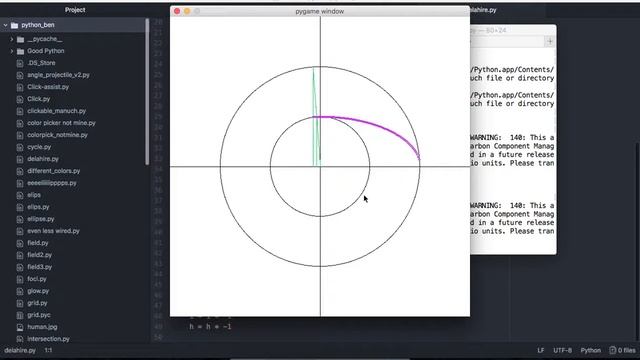Select cycle.py in project tree
640x360 pixels.
[x=39, y=147]
